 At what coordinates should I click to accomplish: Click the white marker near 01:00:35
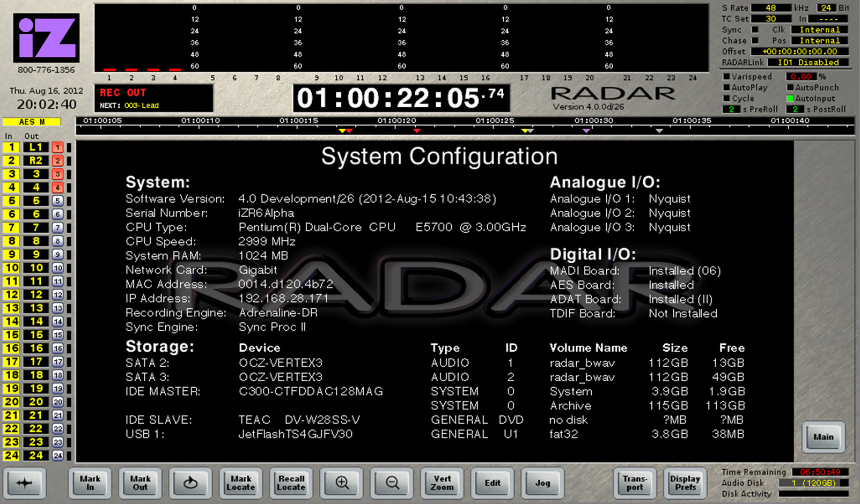click(659, 131)
